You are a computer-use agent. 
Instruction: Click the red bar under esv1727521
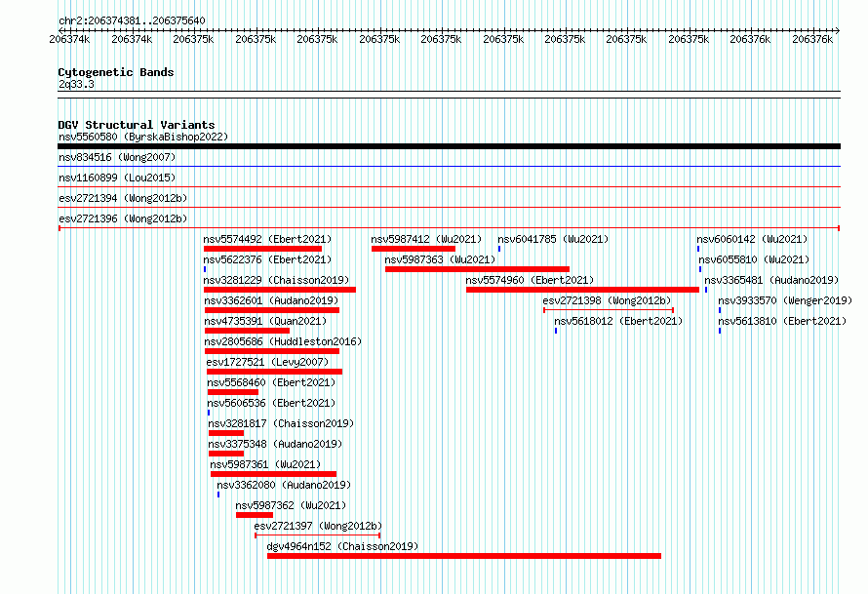tap(274, 372)
